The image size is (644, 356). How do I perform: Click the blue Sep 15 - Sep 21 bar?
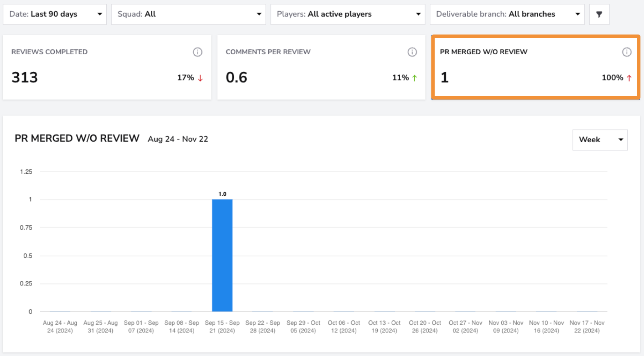pos(222,255)
